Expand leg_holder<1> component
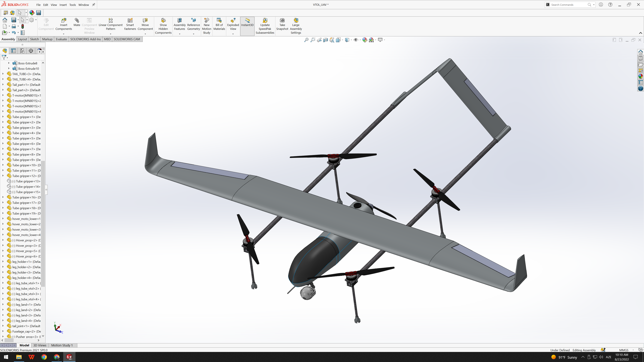Viewport: 644px width, 362px height. point(3,262)
